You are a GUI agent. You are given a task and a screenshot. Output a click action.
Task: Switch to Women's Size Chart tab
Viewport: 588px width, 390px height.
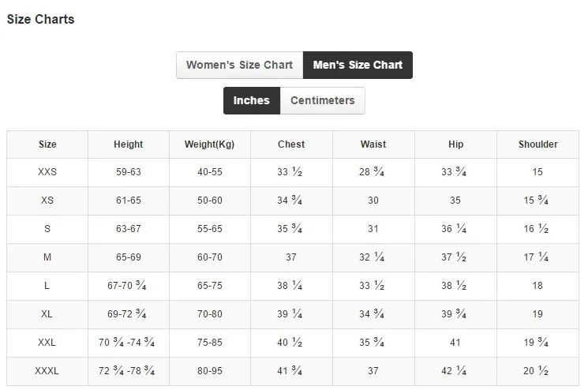(240, 65)
